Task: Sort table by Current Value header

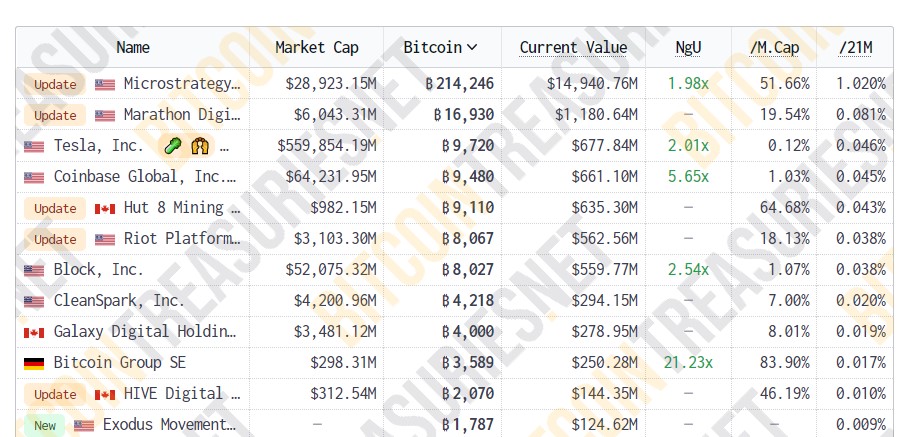Action: (573, 47)
